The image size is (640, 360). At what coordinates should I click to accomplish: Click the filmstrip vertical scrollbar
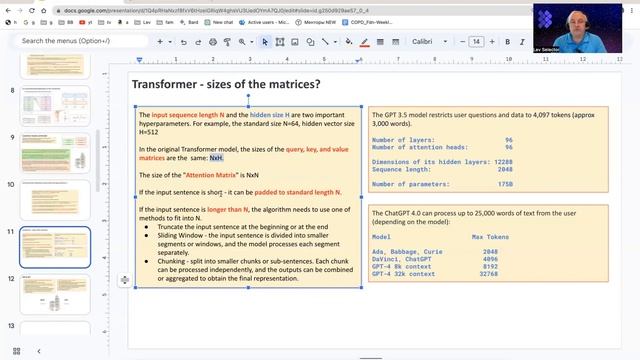pos(98,161)
